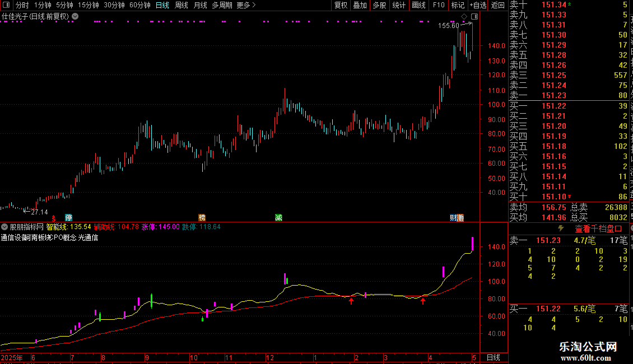Select the 60分钟 period
This screenshot has height=364, width=633.
140,5
